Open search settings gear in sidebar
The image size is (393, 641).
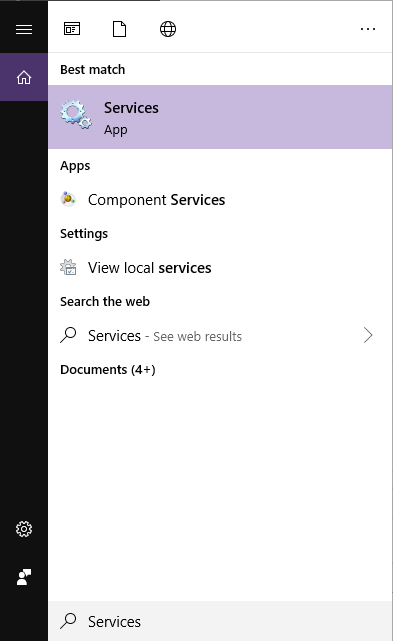[24, 529]
